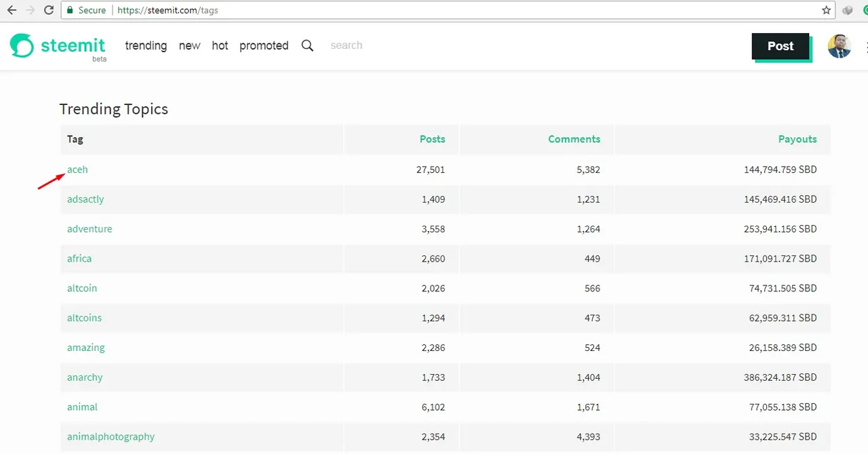Open the trending menu item

(x=146, y=45)
